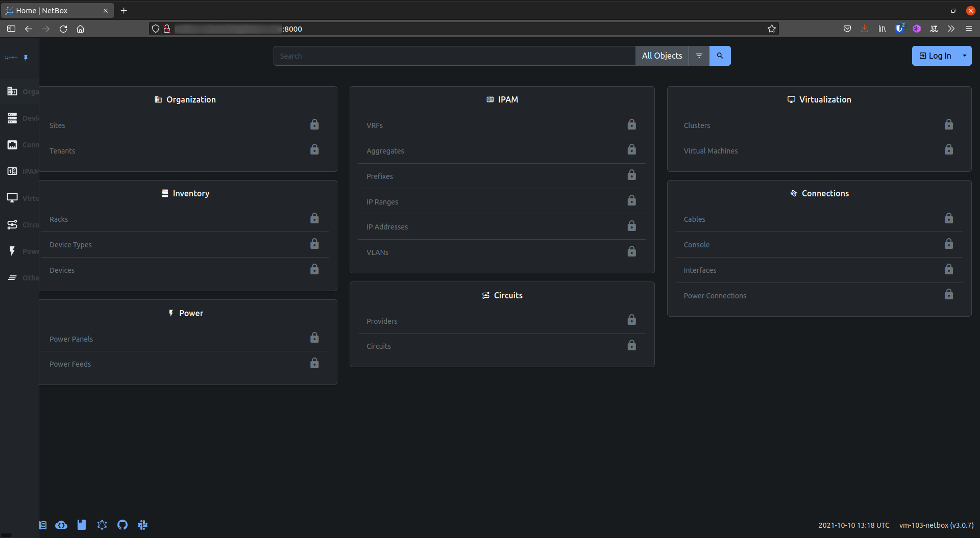The height and width of the screenshot is (538, 980).
Task: Open the Firefox hamburger application menu
Action: pos(968,29)
